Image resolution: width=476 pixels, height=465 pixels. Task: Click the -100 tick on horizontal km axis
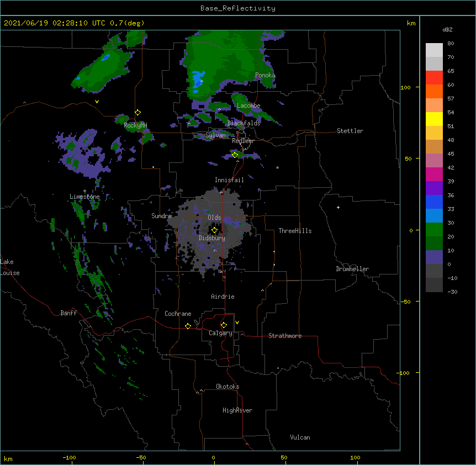pos(70,457)
